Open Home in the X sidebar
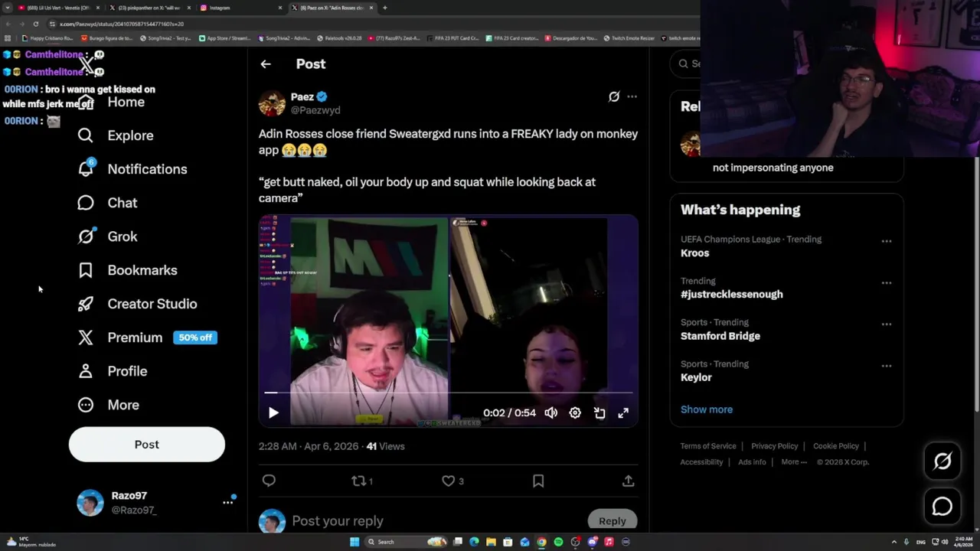Screen dimensions: 980x551 (112, 102)
